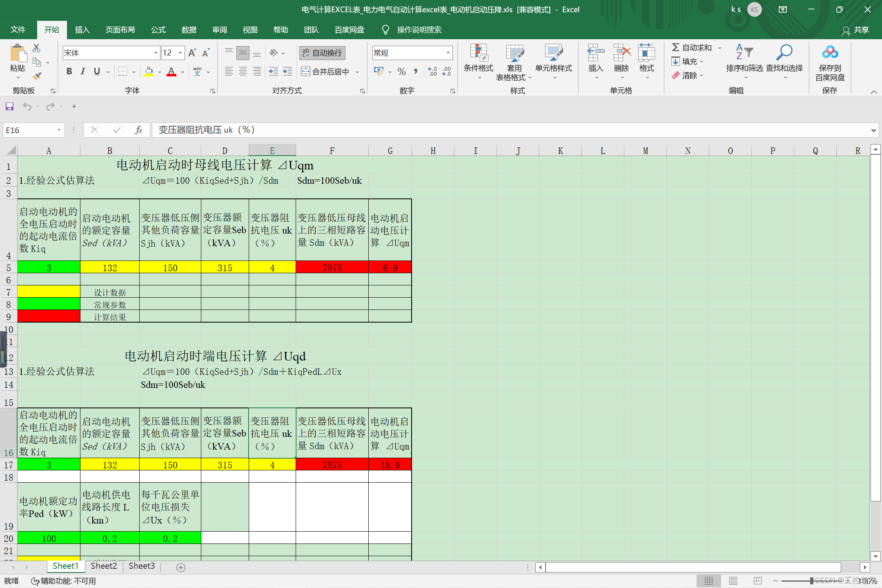Click the Cut scissors icon
Viewport: 882px width, 588px height.
(36, 48)
